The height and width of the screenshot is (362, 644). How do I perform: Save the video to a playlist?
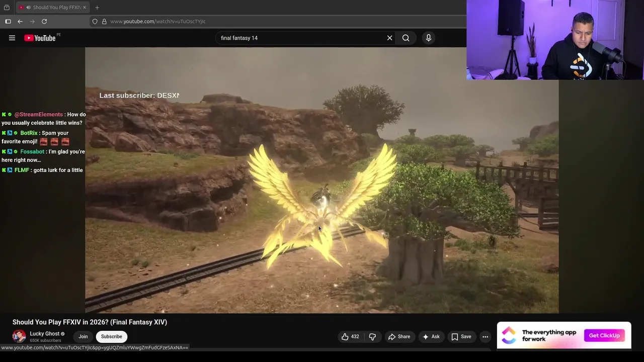click(461, 337)
